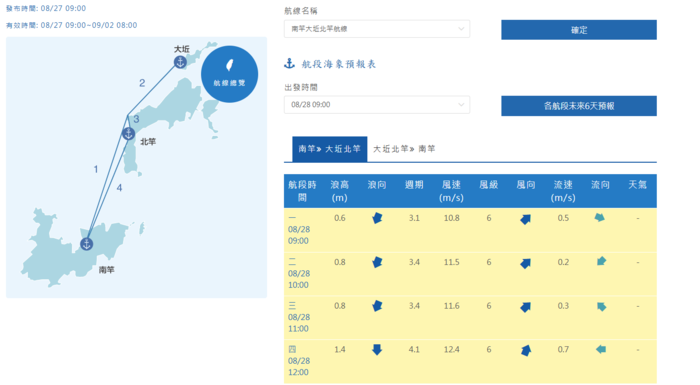The height and width of the screenshot is (385, 700).
Task: Click wind direction arrow for 08/28 09:00
Action: click(525, 219)
